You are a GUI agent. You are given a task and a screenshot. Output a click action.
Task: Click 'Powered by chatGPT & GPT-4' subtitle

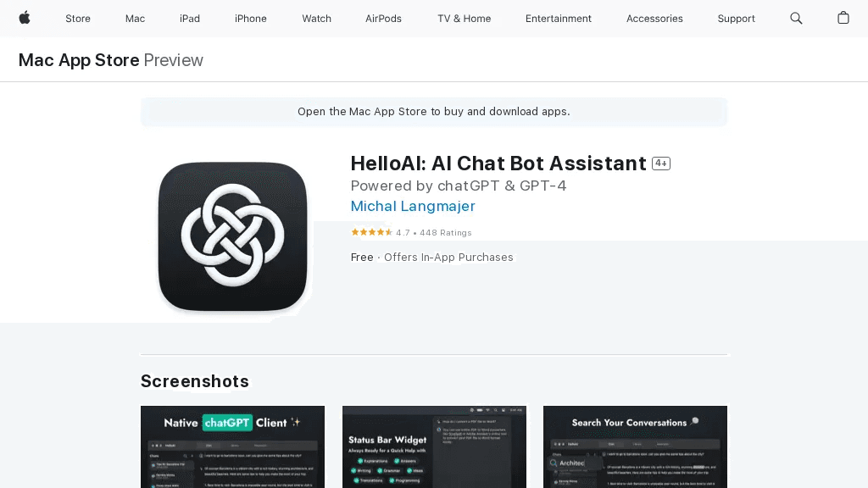[459, 186]
